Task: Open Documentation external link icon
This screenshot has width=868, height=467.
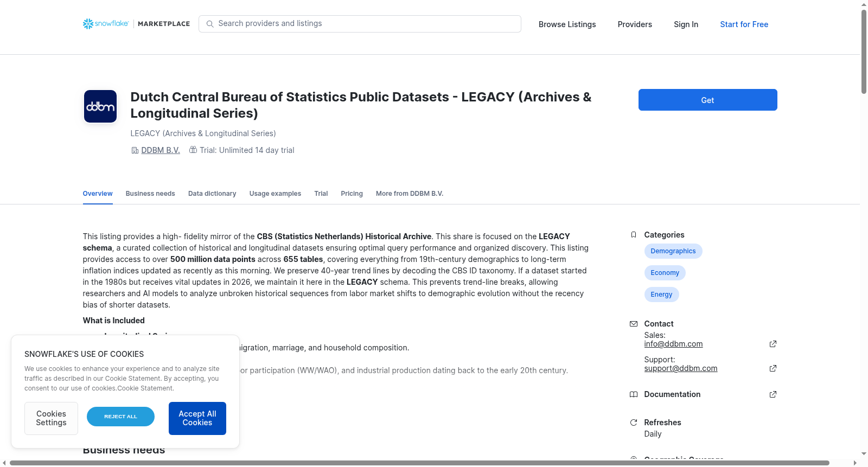Action: (x=773, y=394)
